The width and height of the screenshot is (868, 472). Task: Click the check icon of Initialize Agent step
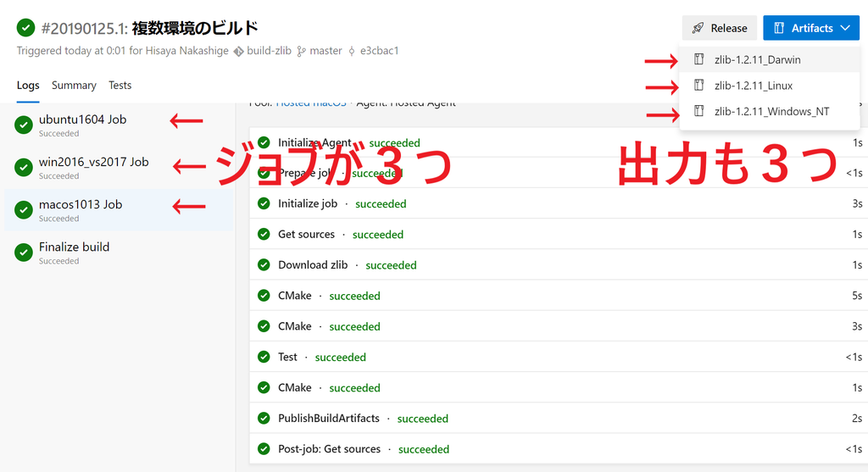pyautogui.click(x=264, y=142)
